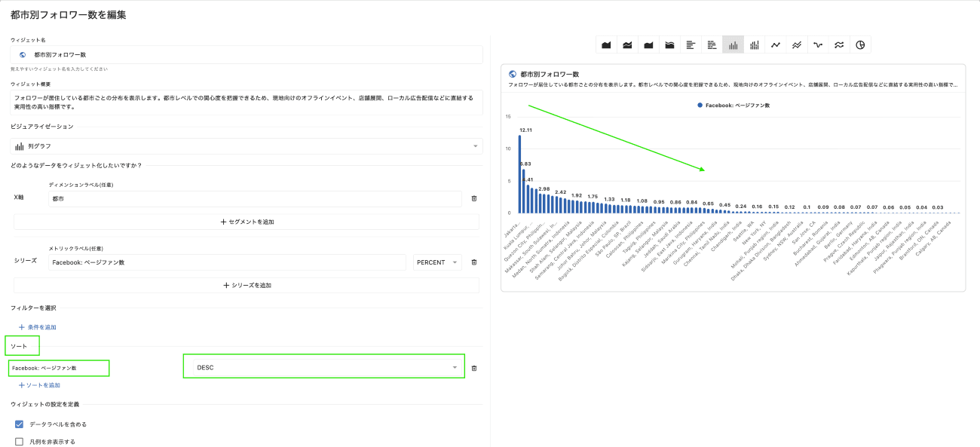Select the pie chart visualization icon

pyautogui.click(x=859, y=45)
